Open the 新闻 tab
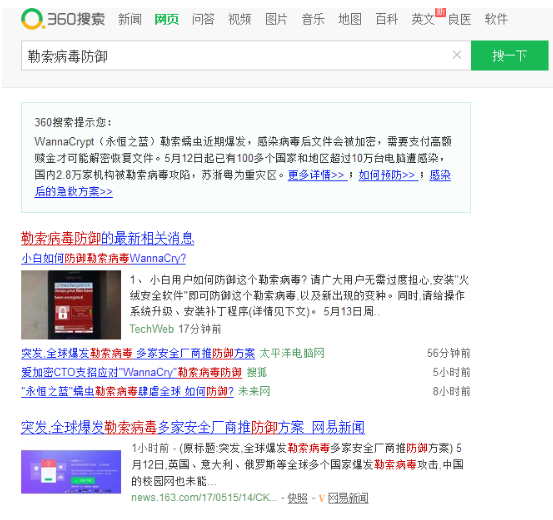This screenshot has height=520, width=553. pyautogui.click(x=130, y=19)
